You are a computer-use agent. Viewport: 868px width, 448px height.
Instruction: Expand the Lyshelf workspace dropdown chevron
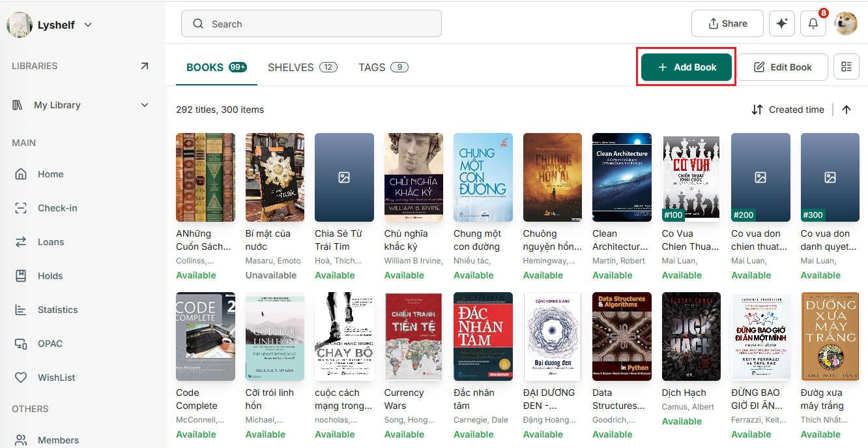coord(88,25)
